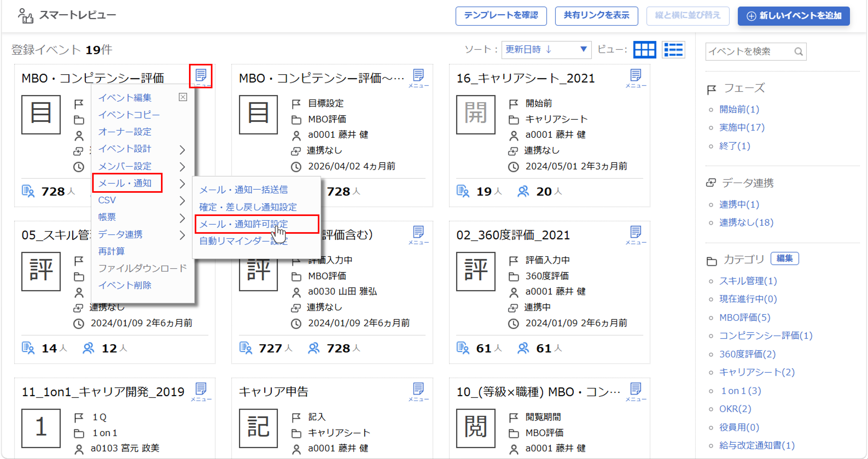Open the キャリア申告 event title
The width and height of the screenshot is (868, 459).
pyautogui.click(x=274, y=392)
